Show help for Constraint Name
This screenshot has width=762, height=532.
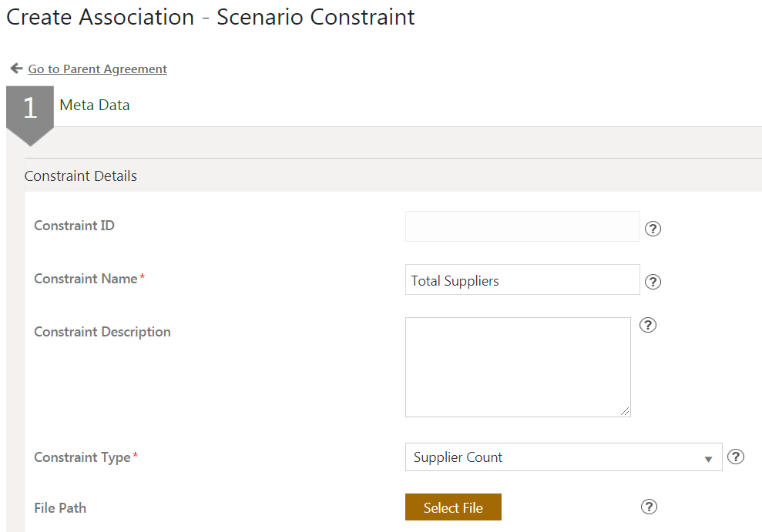[x=653, y=282]
